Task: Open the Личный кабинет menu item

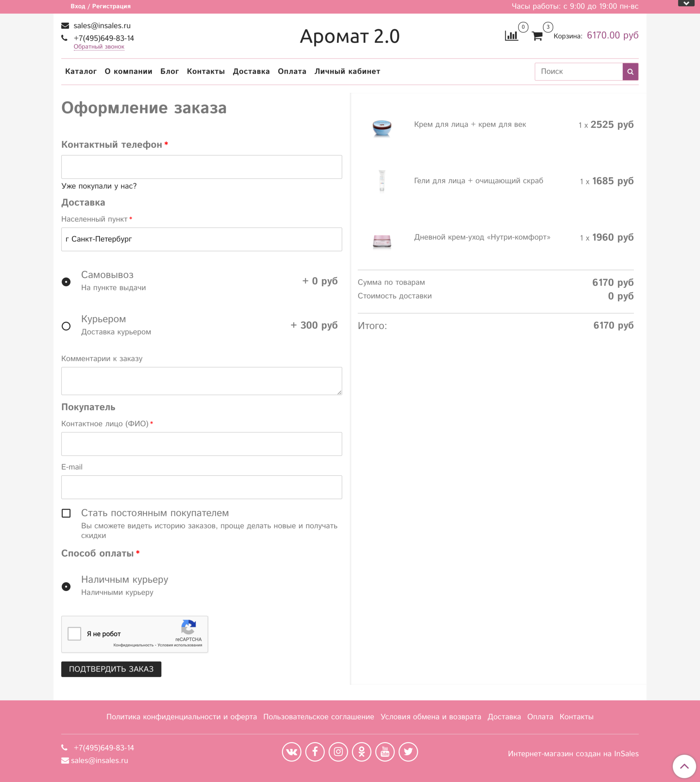Action: pos(347,71)
